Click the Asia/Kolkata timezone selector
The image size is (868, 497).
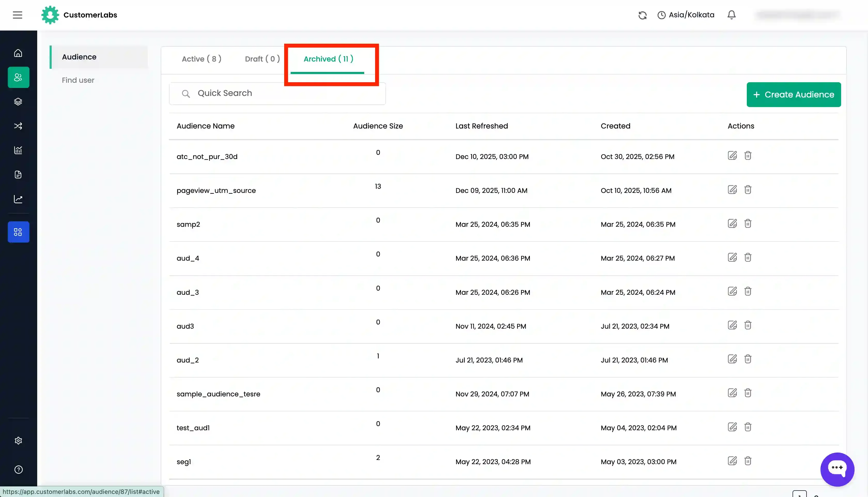[686, 15]
